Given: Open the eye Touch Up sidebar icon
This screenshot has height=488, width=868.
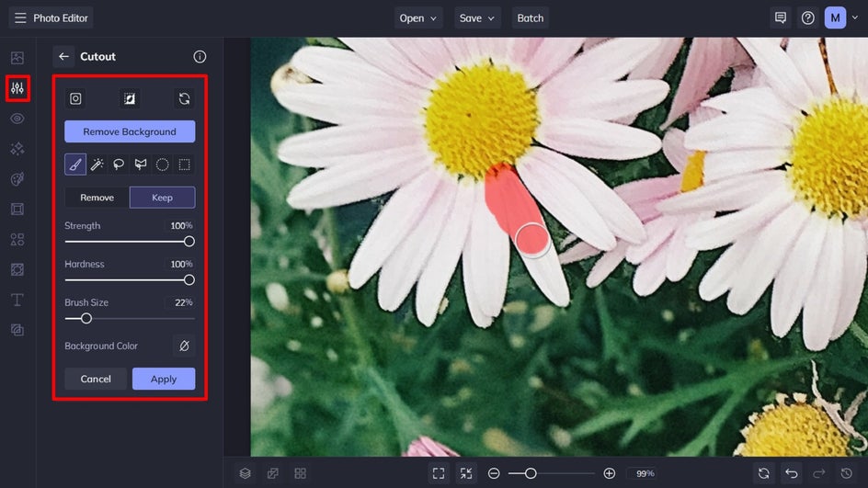Looking at the screenshot, I should pyautogui.click(x=17, y=119).
